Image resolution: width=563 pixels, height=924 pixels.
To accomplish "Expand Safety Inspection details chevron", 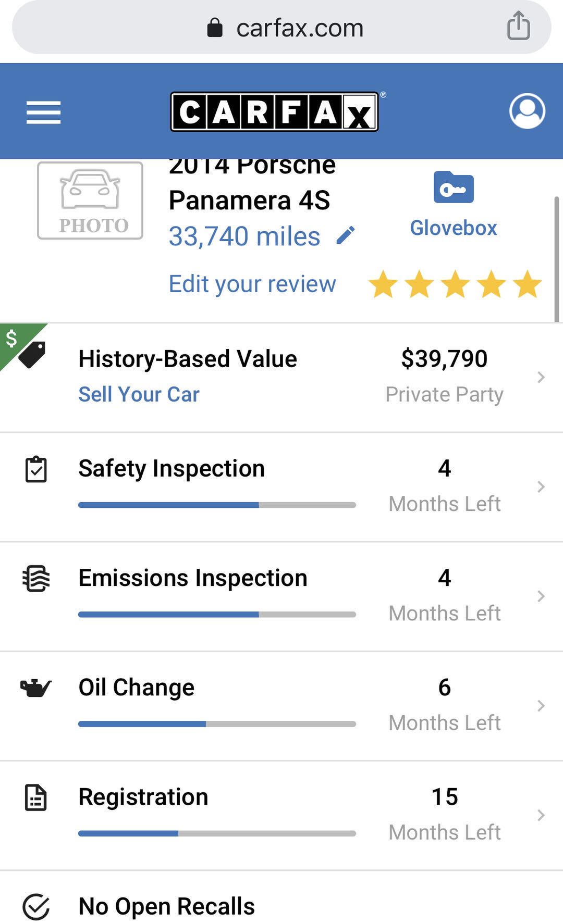I will [x=541, y=486].
